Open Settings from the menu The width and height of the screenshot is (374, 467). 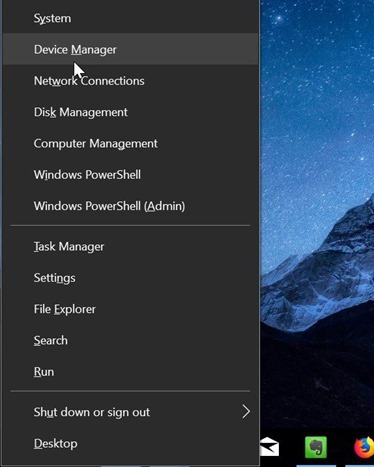(x=131, y=278)
